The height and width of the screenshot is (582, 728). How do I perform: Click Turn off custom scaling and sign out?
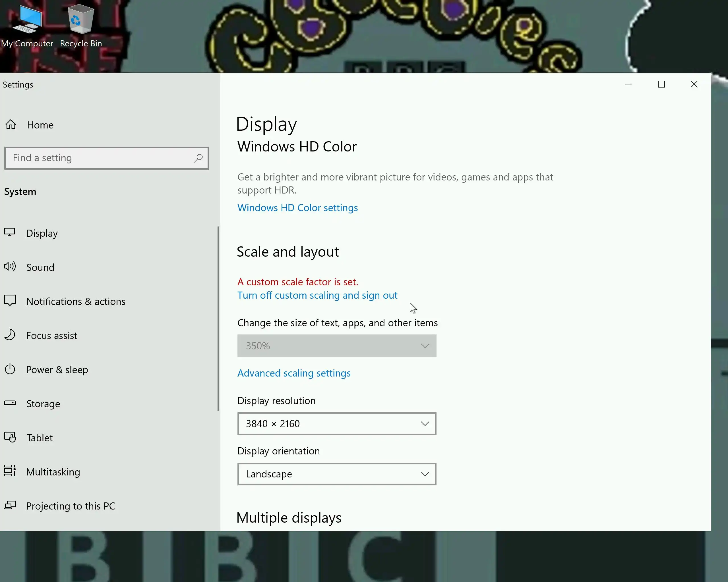(x=317, y=295)
